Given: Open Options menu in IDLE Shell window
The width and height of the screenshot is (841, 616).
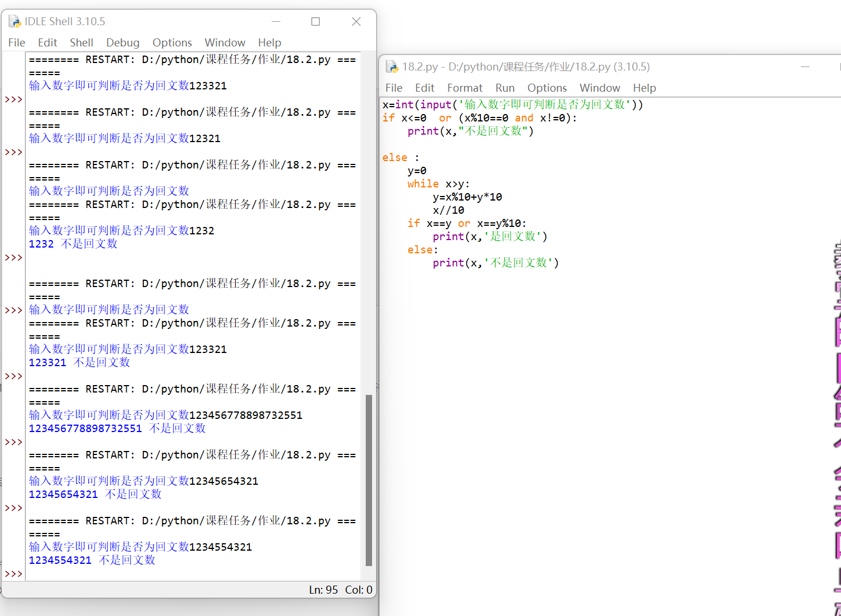Looking at the screenshot, I should [172, 42].
